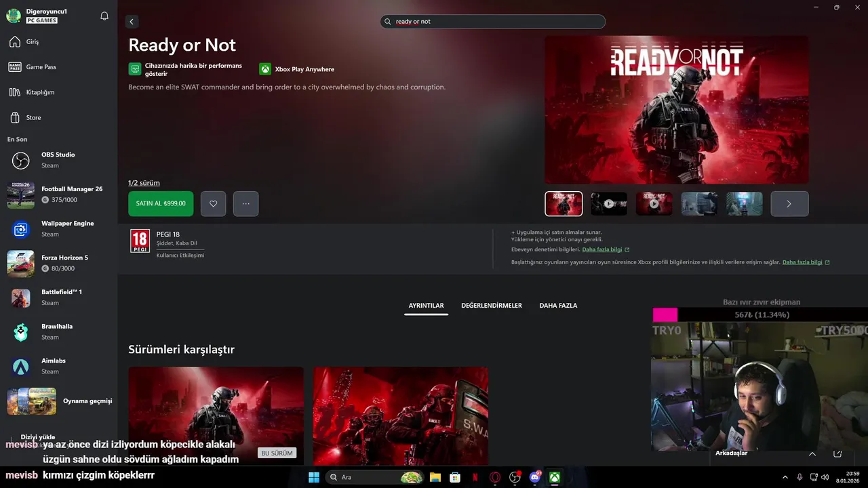
Task: Open volume control in system tray
Action: pyautogui.click(x=825, y=477)
